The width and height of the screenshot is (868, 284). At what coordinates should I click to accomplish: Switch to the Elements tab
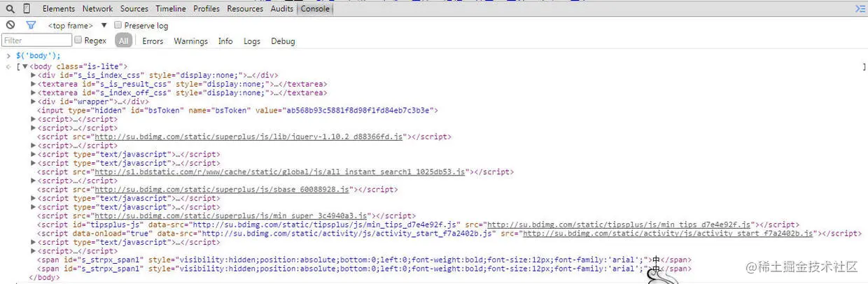coord(59,9)
